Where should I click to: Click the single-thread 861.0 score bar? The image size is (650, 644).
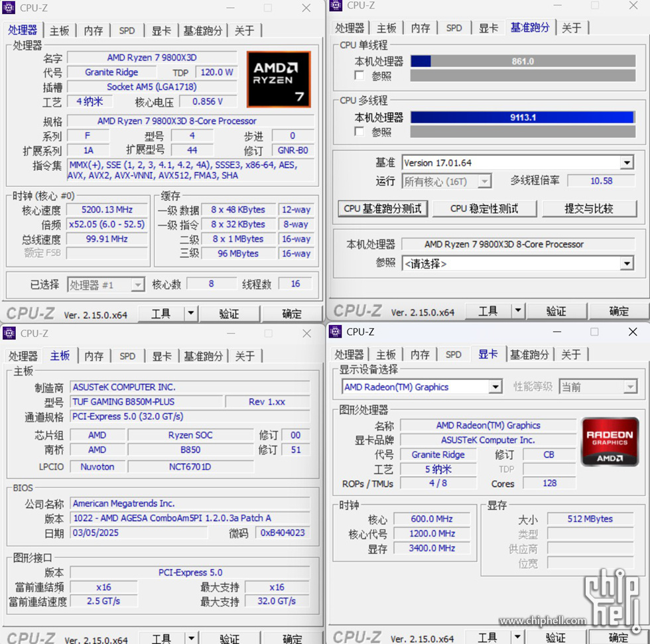click(523, 61)
